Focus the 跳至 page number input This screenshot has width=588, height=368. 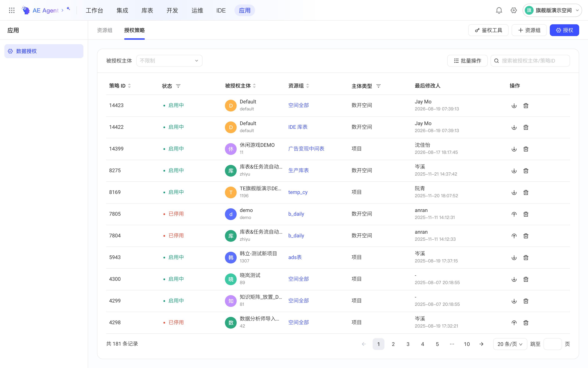coord(552,344)
